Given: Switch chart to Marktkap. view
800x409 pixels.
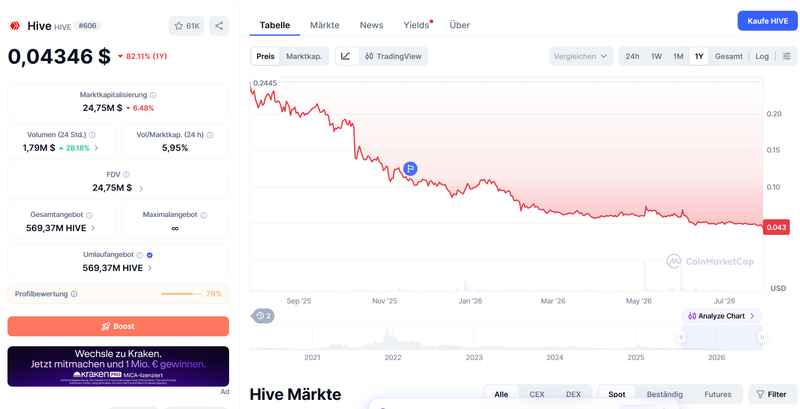Looking at the screenshot, I should 304,56.
